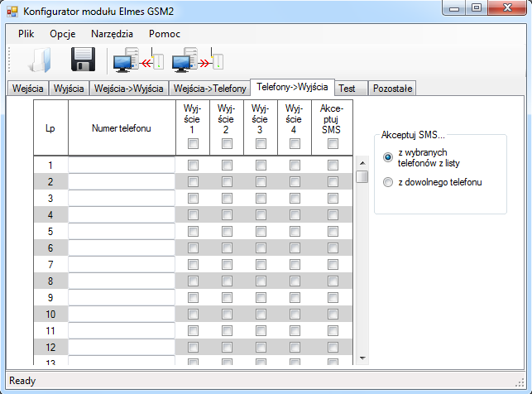Switch to the Wejścia->Telefony tab
532x394 pixels.
point(209,89)
